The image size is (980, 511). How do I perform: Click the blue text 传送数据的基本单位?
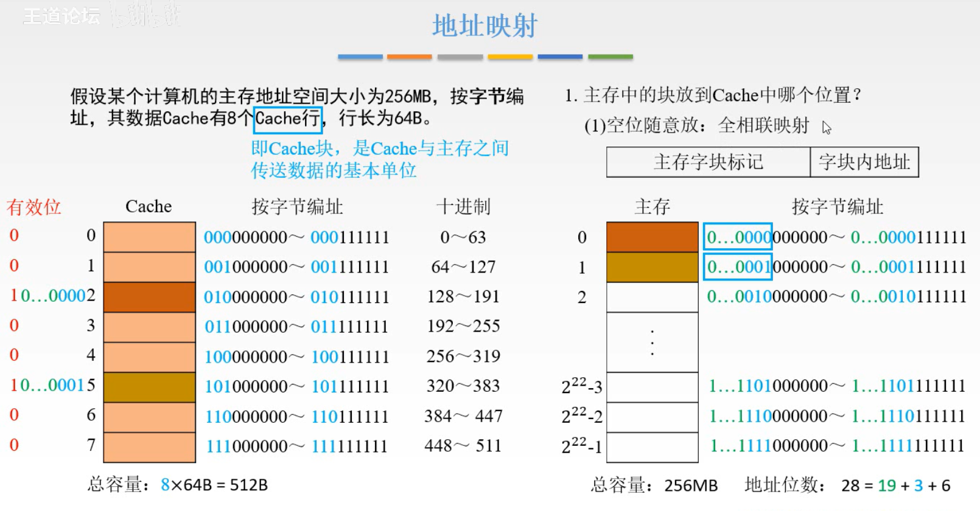pyautogui.click(x=334, y=170)
